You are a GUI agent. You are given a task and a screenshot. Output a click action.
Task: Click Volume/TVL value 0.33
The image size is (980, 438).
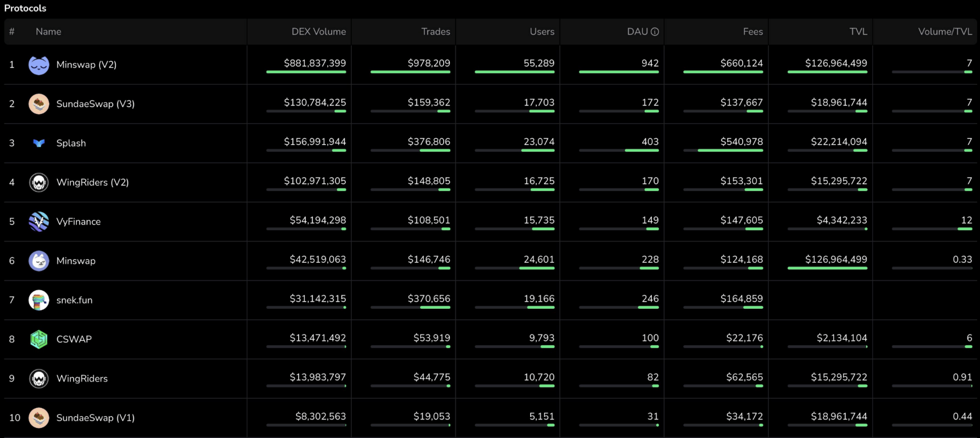(962, 260)
